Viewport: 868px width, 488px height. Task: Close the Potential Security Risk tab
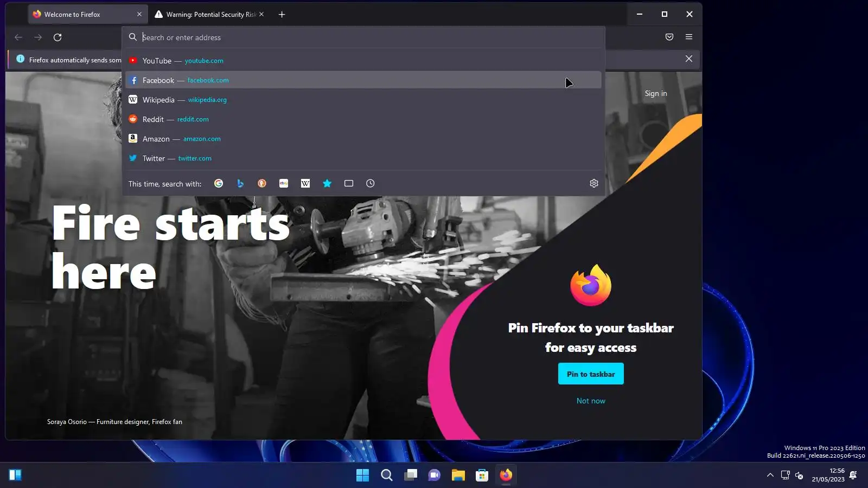[x=261, y=15]
